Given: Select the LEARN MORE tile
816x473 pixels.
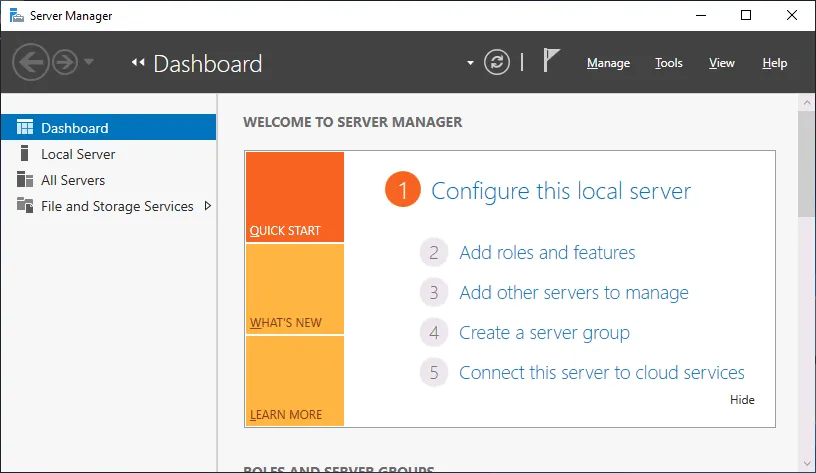Looking at the screenshot, I should point(294,381).
